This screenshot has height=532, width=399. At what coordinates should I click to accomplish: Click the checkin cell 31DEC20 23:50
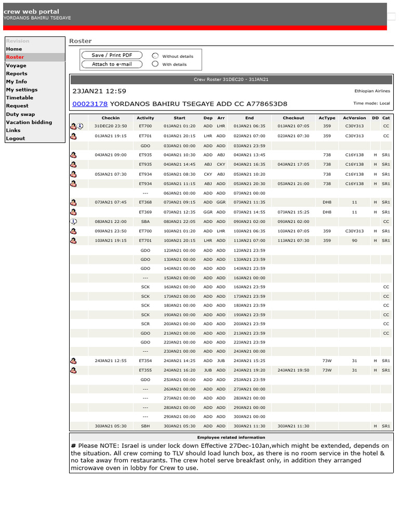111,126
